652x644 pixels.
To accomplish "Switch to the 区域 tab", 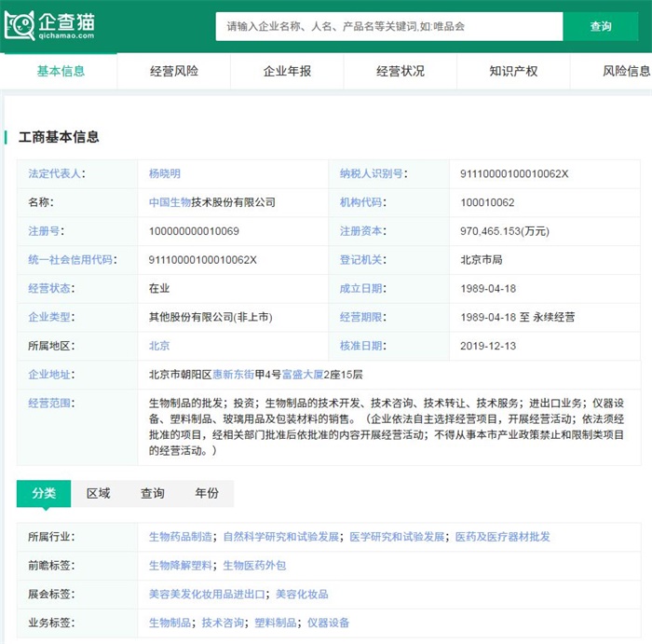I will coord(98,493).
